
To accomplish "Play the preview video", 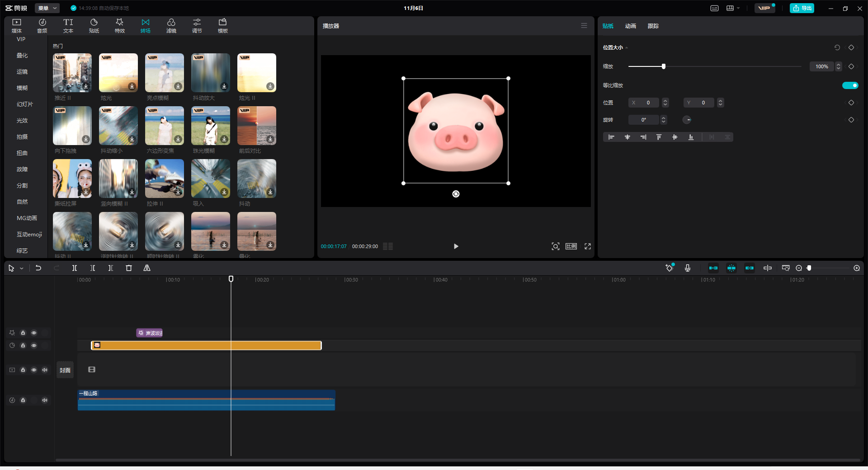I will tap(456, 246).
